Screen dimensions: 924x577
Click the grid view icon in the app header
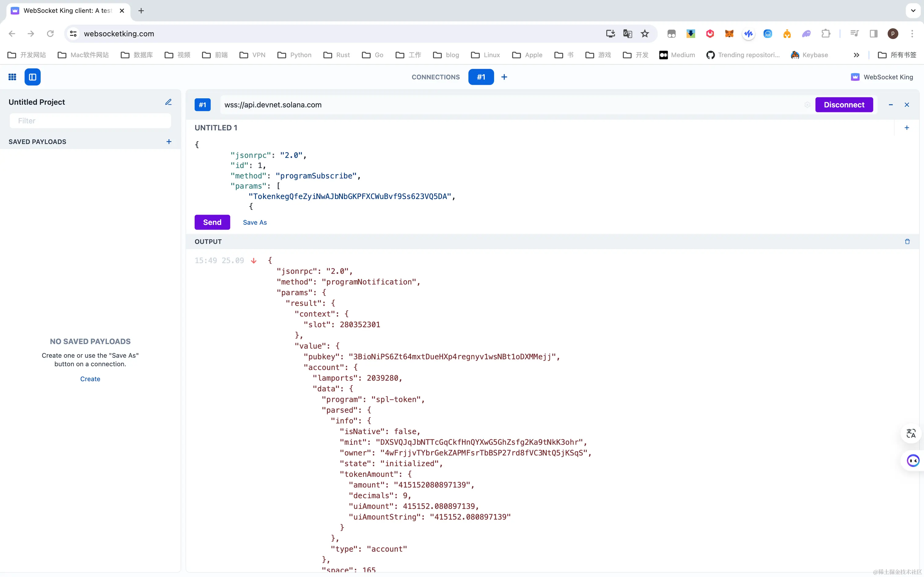pos(12,77)
